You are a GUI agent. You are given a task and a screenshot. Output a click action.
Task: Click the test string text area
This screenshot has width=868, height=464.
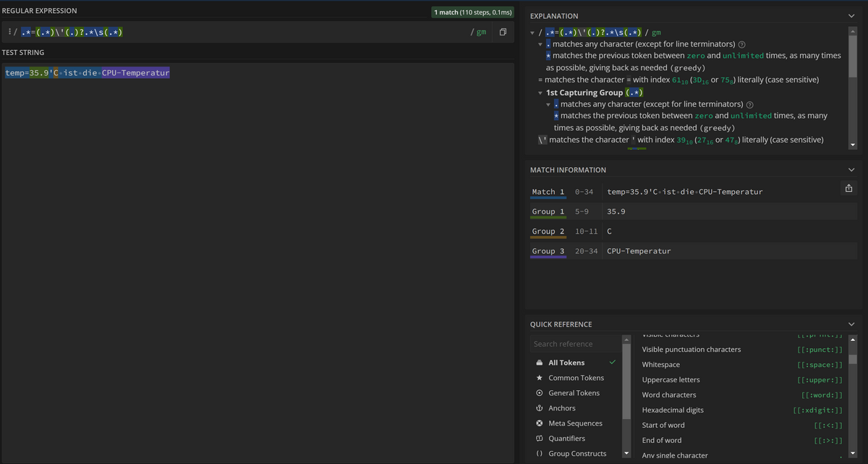(257, 261)
